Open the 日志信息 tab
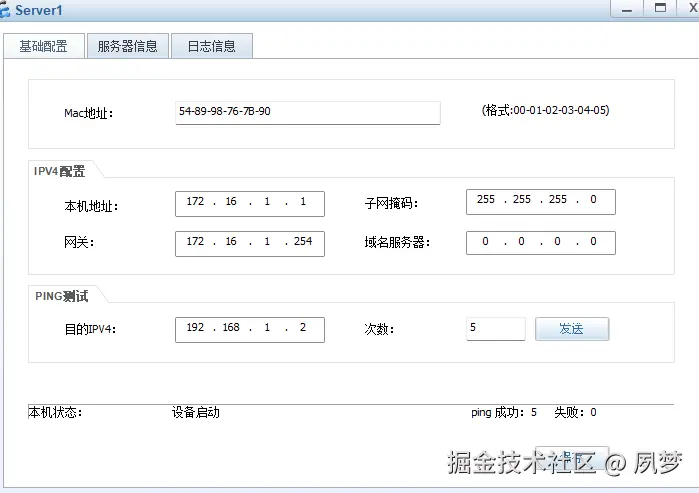699x493 pixels. (212, 46)
